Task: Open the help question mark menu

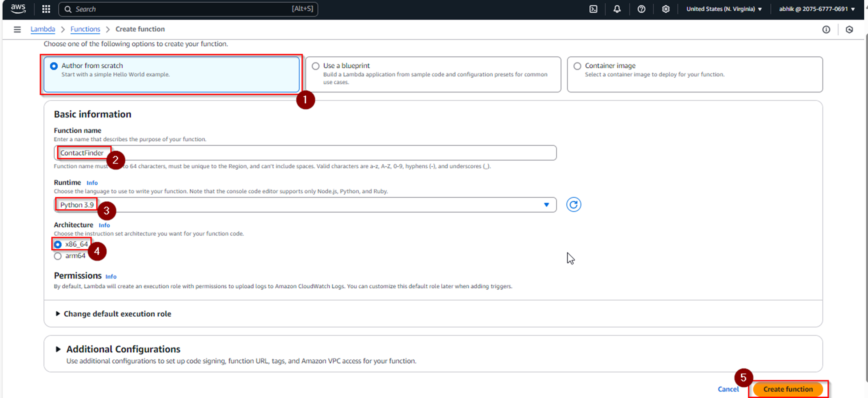Action: click(x=641, y=9)
